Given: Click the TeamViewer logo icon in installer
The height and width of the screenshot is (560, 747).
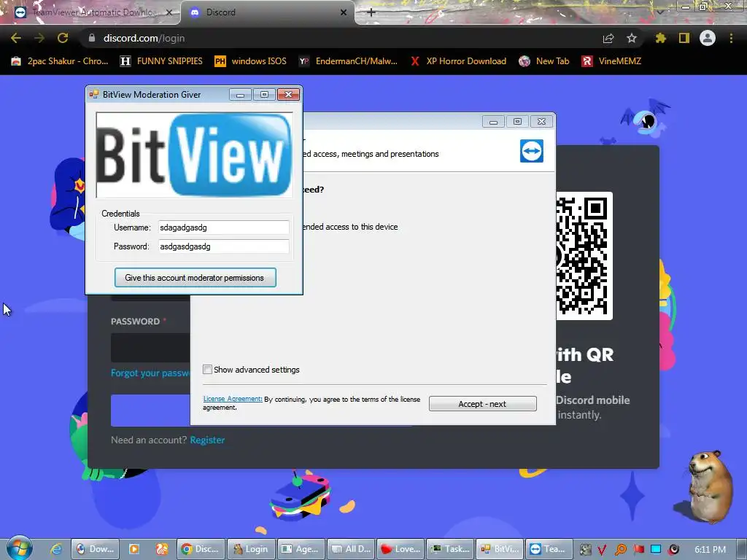Looking at the screenshot, I should [532, 151].
